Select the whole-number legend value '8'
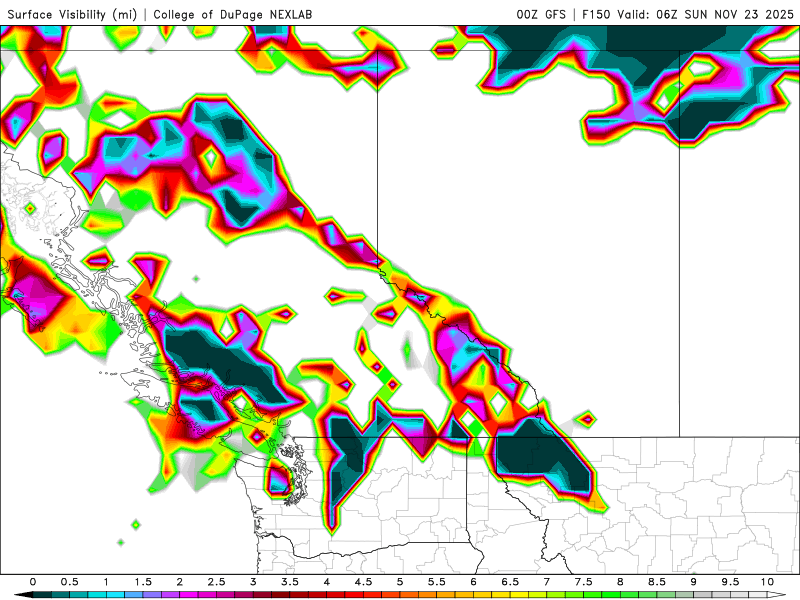This screenshot has height=600, width=800. [x=620, y=582]
